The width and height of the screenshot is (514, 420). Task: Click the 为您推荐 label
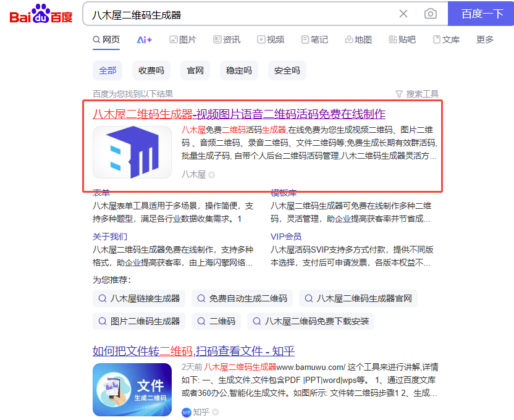[x=111, y=280]
